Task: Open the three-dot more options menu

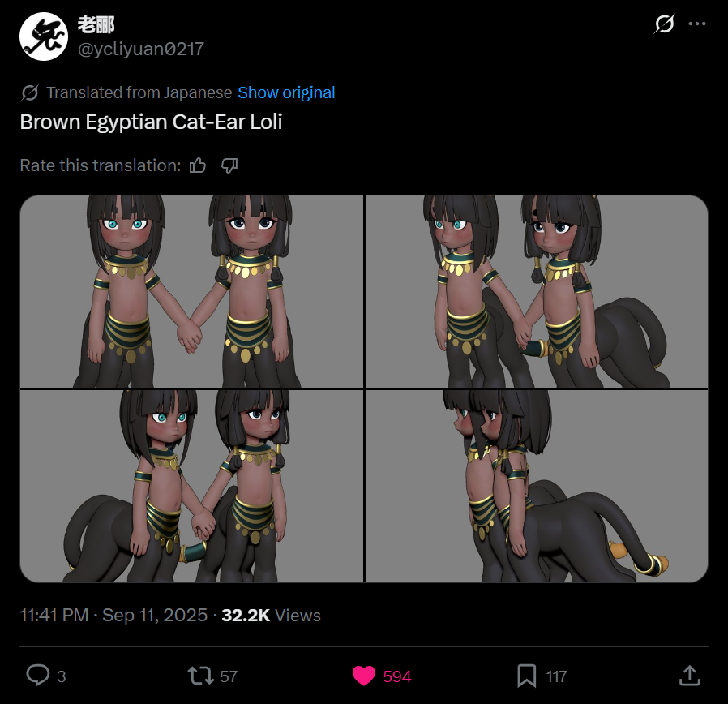Action: pos(697,24)
